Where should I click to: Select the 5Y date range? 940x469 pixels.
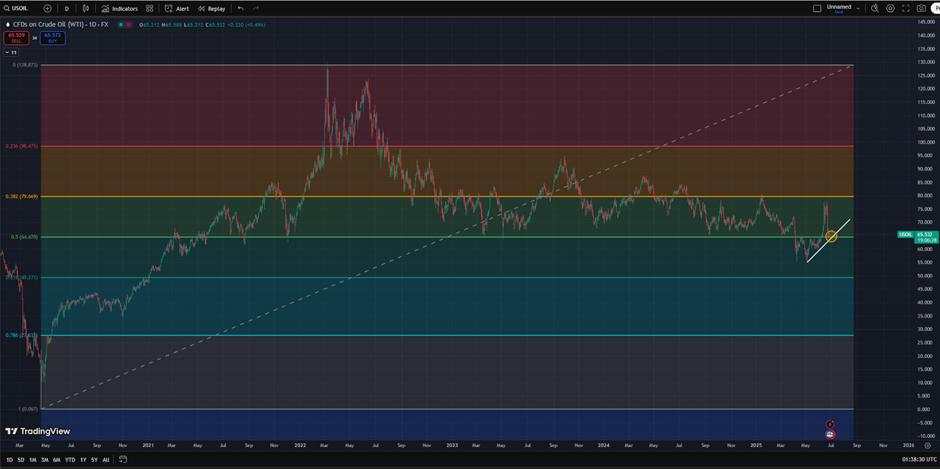tap(95, 460)
